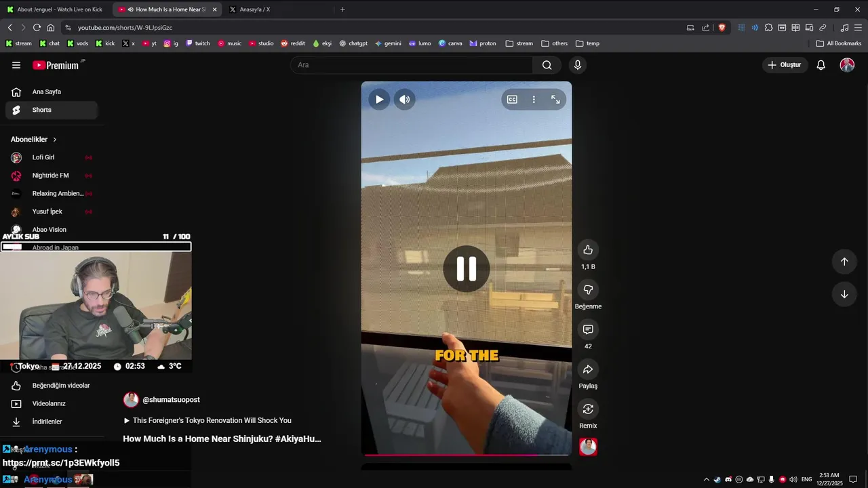
Task: Open the YouTube hamburger guide menu
Action: 16,65
